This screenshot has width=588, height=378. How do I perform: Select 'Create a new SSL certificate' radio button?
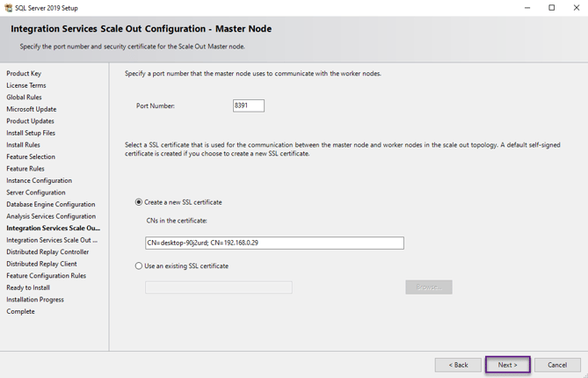click(x=139, y=202)
